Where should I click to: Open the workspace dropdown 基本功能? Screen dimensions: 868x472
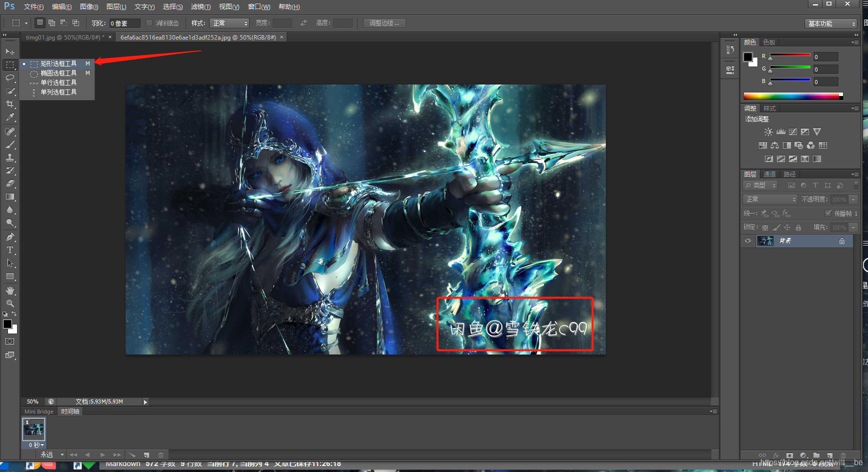[831, 23]
